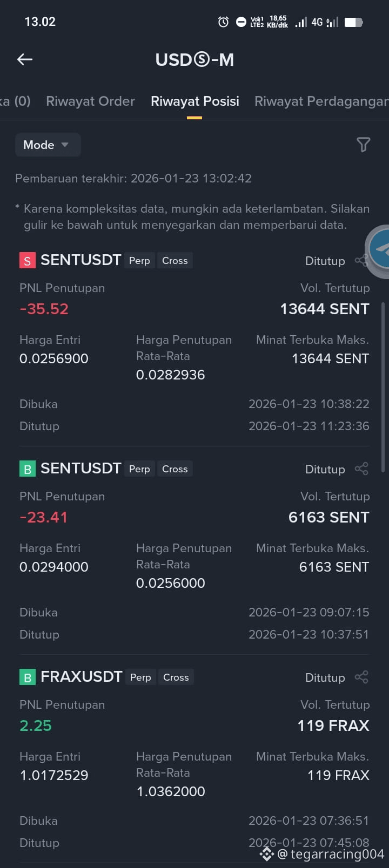This screenshot has width=389, height=868.
Task: Tap the floating Telegram bubble icon
Action: (378, 249)
